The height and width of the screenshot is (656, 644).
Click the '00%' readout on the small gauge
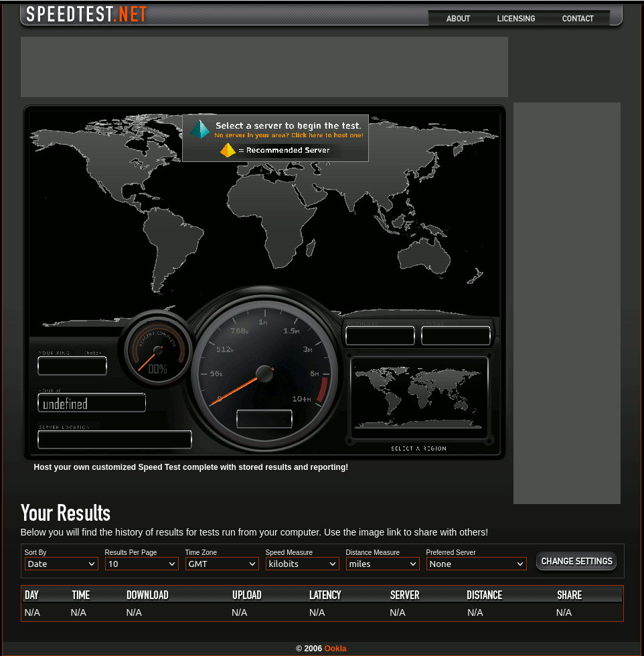coord(158,369)
